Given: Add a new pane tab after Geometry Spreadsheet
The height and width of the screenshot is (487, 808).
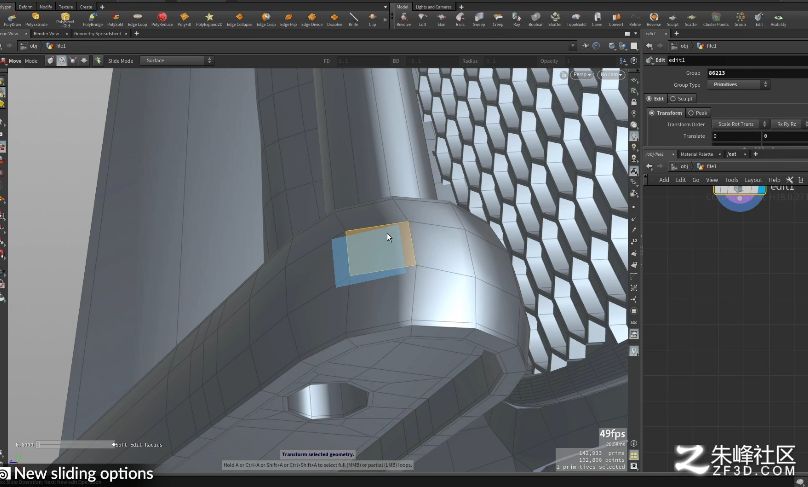Looking at the screenshot, I should 137,33.
